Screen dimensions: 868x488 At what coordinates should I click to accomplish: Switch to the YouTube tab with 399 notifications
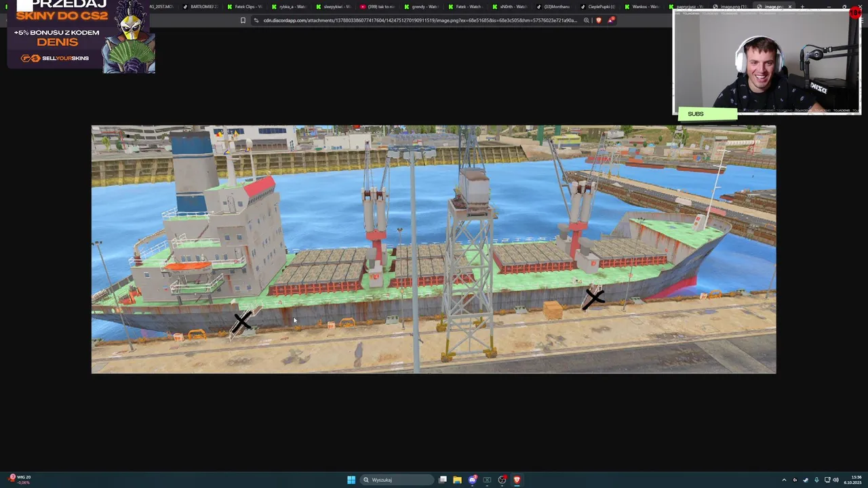coord(377,7)
